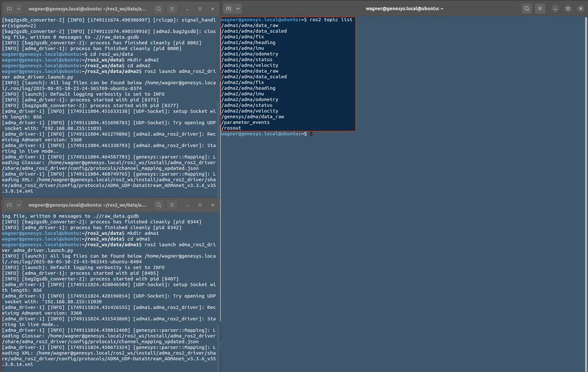588x372 pixels.
Task: Open the tab dropdown arrow in top-left terminal
Action: (18, 9)
